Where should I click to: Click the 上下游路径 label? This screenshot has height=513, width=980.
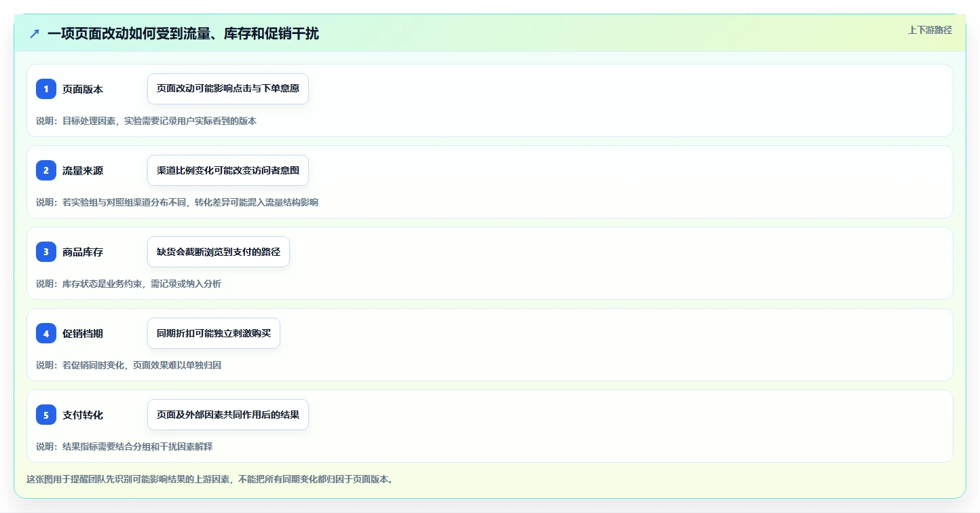pos(930,30)
